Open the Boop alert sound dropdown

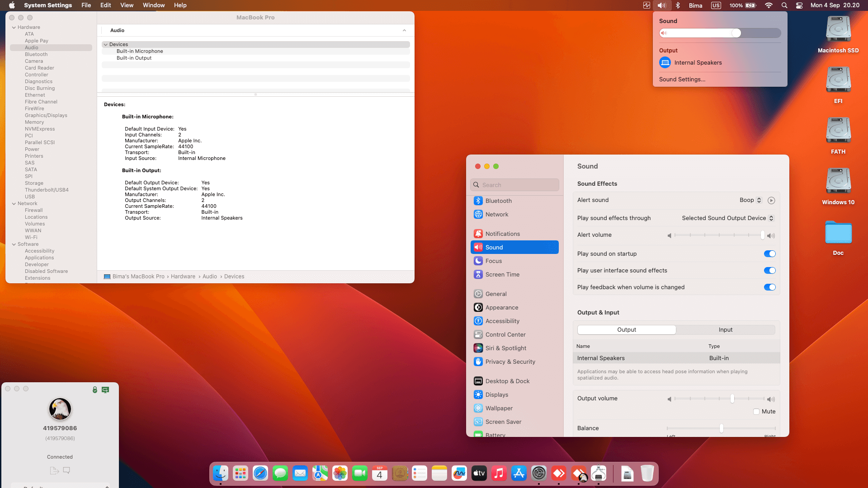750,200
